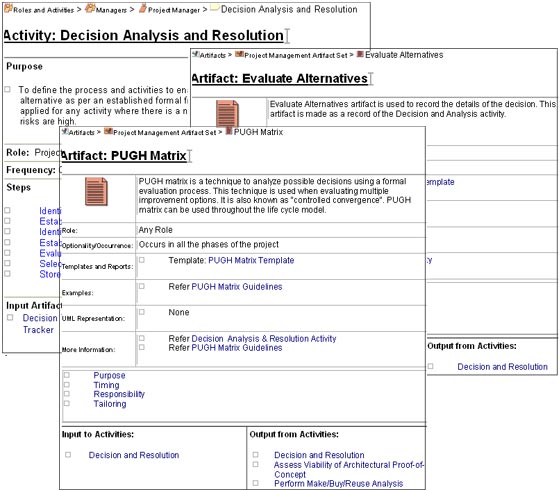Click bullet box beside None in UML Representation
This screenshot has width=560, height=491.
tap(142, 312)
